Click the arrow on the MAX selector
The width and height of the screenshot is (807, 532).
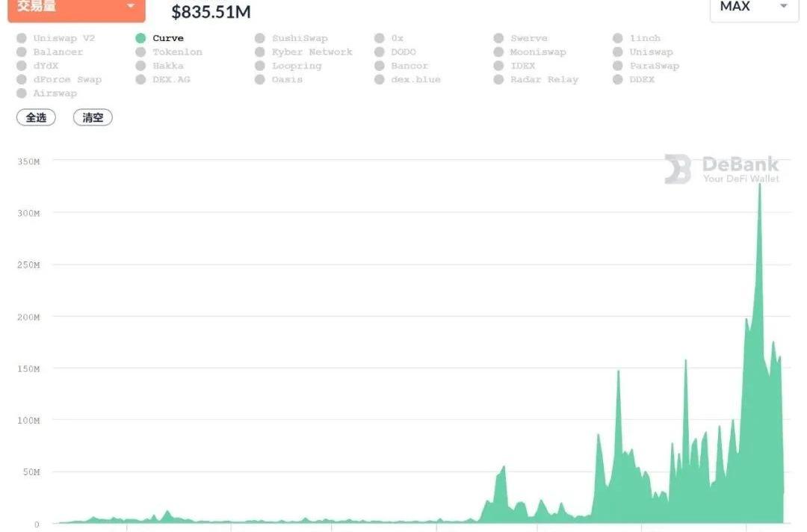[x=784, y=7]
